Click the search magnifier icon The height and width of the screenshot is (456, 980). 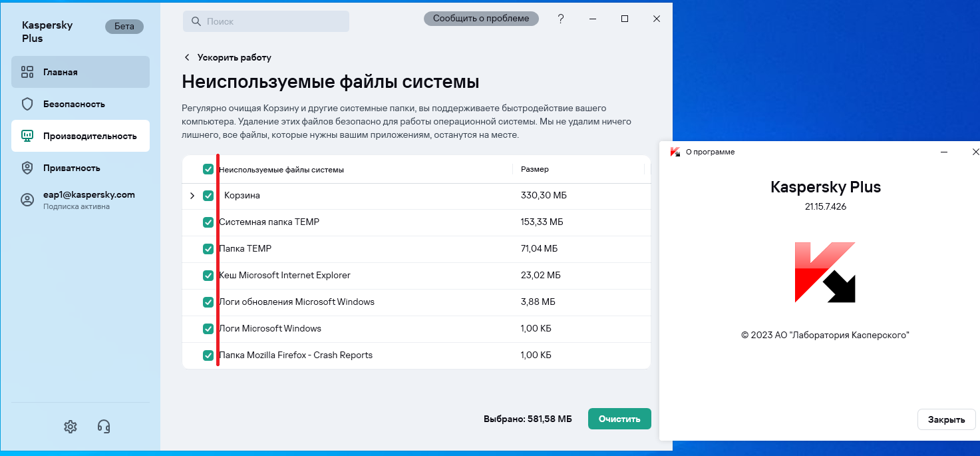196,21
